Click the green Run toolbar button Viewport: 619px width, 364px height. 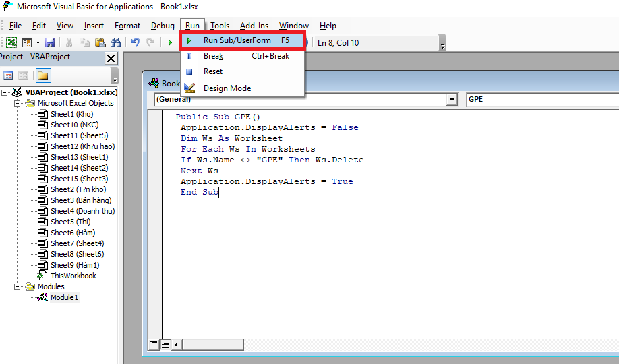point(170,42)
